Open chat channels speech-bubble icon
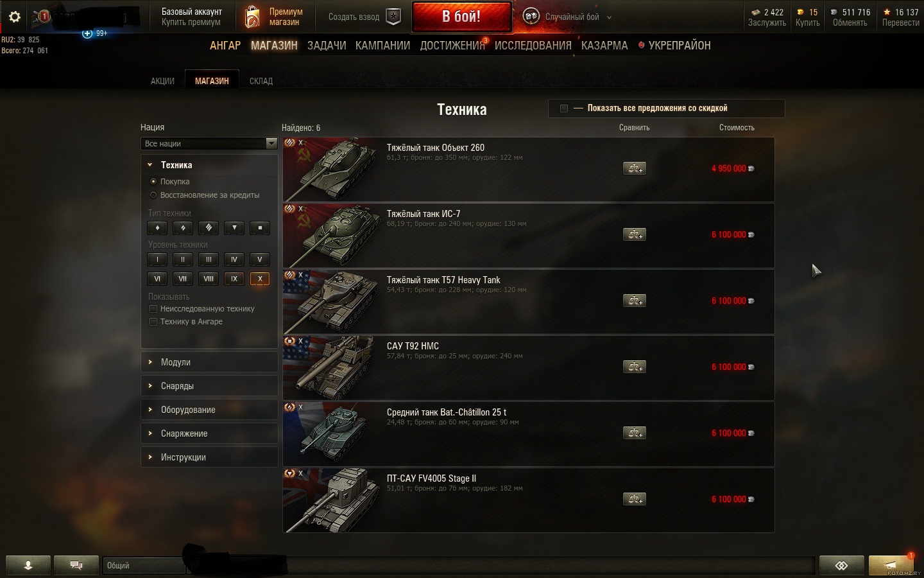Image resolution: width=924 pixels, height=578 pixels. [x=76, y=565]
